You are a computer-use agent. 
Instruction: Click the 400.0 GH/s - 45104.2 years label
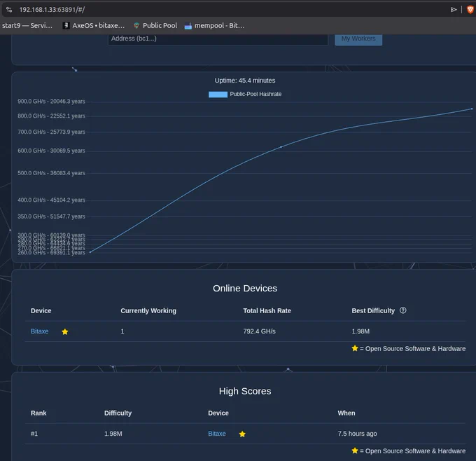[51, 200]
